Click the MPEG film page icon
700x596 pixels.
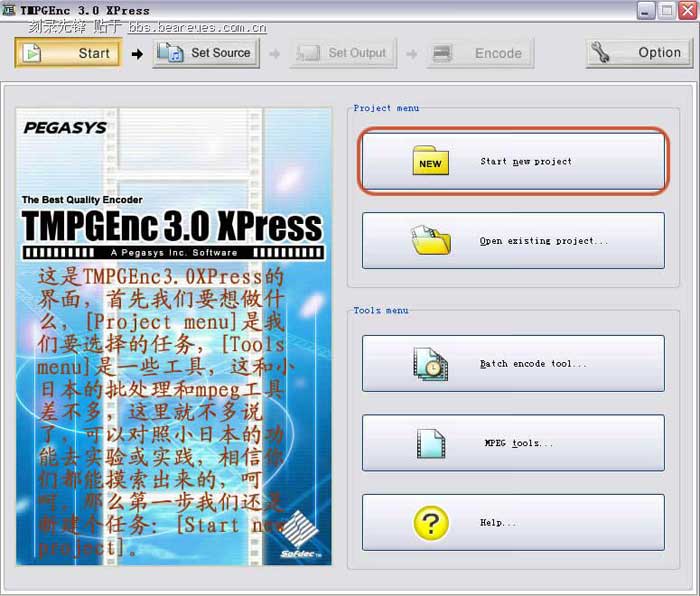pos(431,443)
